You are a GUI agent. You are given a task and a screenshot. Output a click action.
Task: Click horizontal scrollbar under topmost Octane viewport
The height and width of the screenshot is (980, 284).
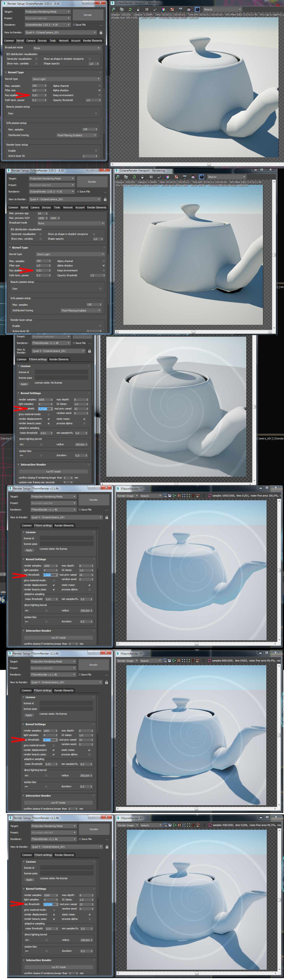[209, 164]
